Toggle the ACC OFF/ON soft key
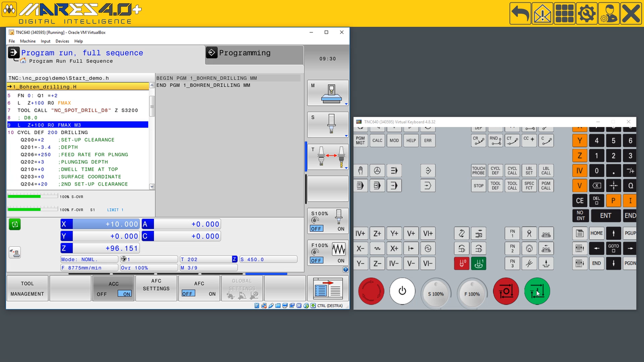Screen dimensions: 644x362 [114, 289]
